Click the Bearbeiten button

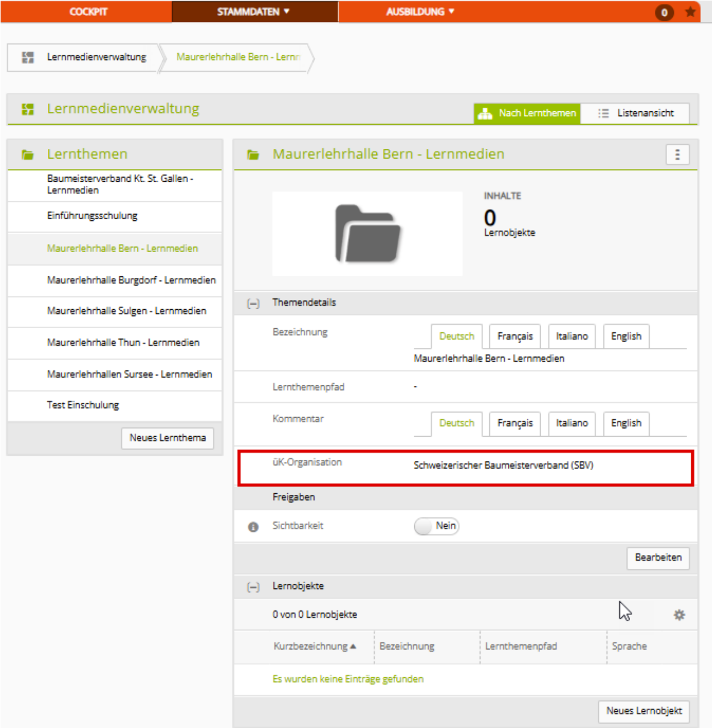coord(658,558)
